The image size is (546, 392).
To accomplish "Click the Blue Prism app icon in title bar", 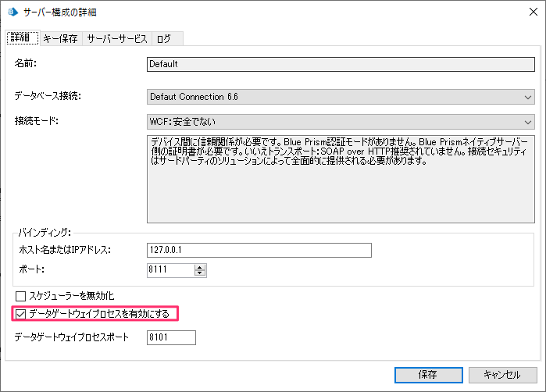I will [x=12, y=12].
